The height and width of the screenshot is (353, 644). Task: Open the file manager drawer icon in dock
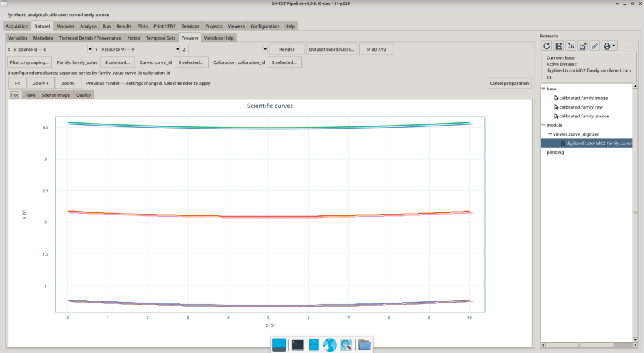point(314,345)
